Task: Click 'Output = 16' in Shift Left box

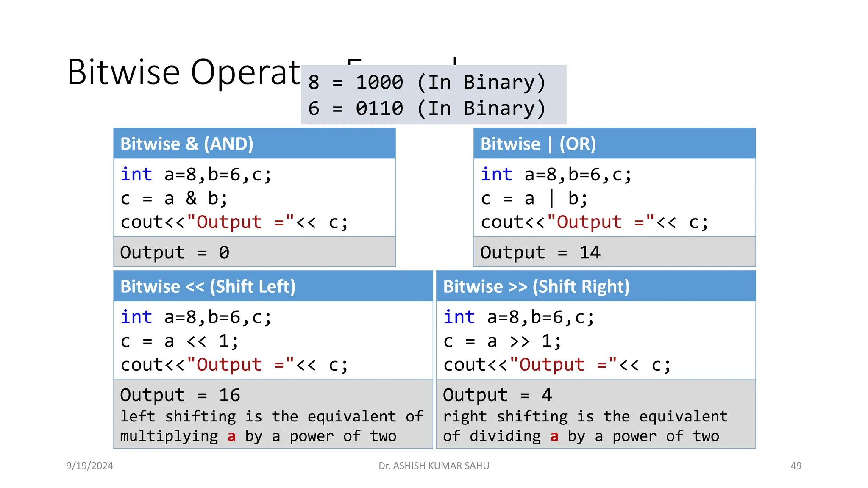Action: (x=181, y=395)
